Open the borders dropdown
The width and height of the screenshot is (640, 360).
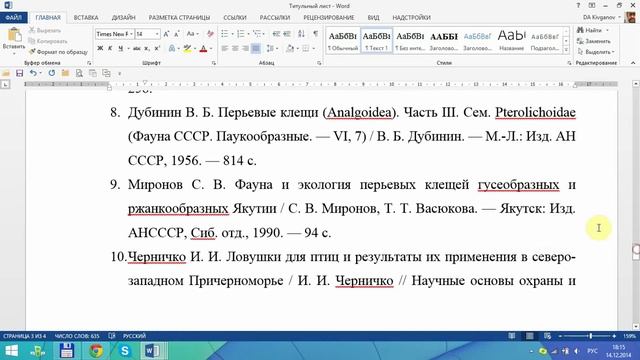click(x=308, y=49)
